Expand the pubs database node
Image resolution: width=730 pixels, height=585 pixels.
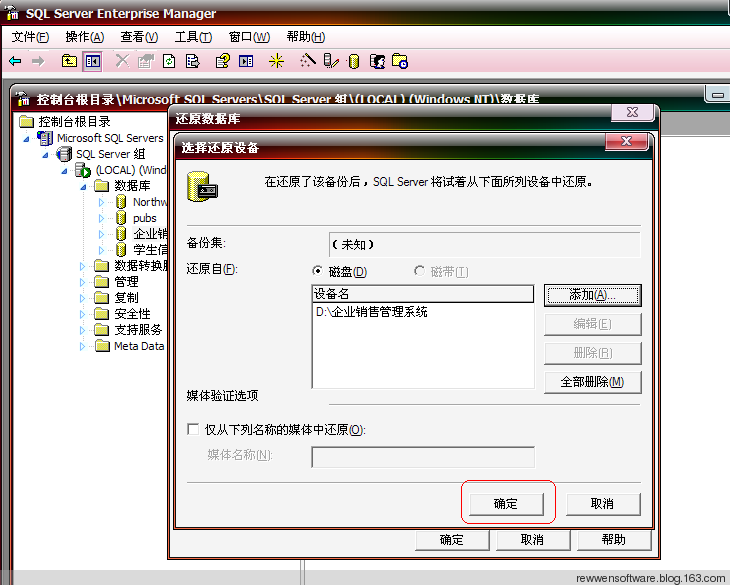coord(101,218)
